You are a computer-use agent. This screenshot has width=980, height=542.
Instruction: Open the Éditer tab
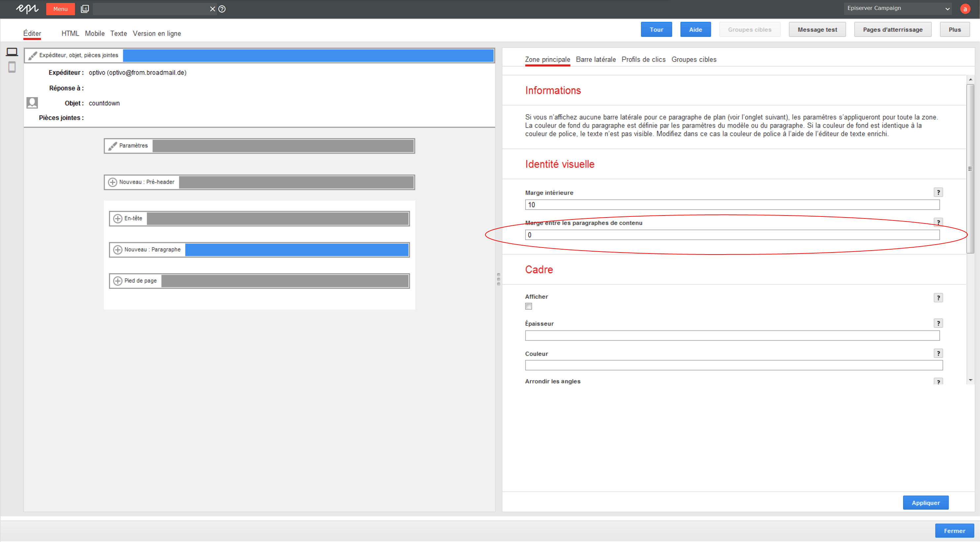(32, 33)
